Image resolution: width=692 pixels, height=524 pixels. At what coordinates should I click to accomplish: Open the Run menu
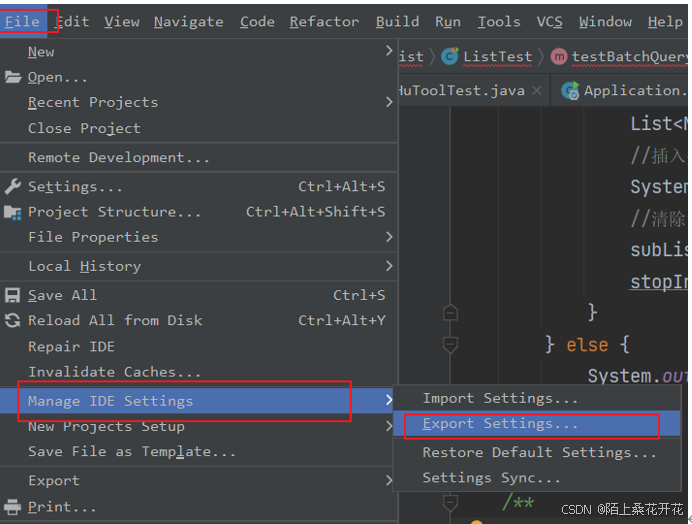(x=448, y=21)
